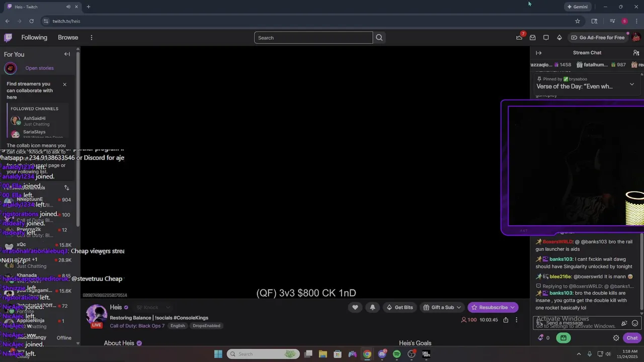
Task: Click Go Ad-Free for Free button
Action: point(598,37)
